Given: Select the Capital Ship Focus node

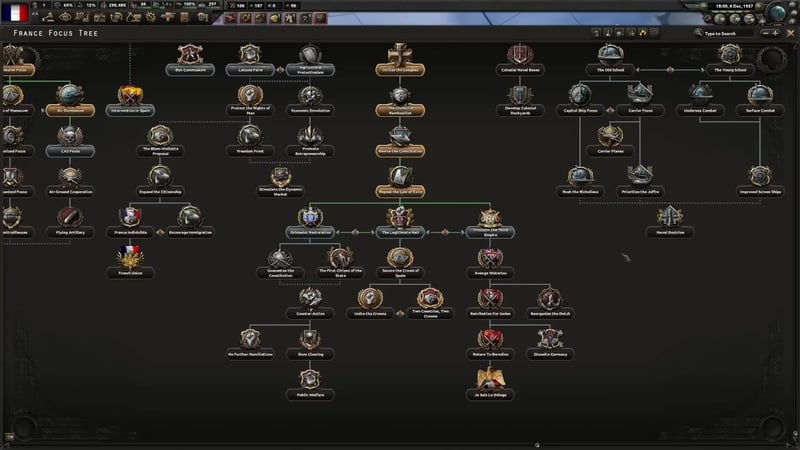Looking at the screenshot, I should pyautogui.click(x=580, y=101).
